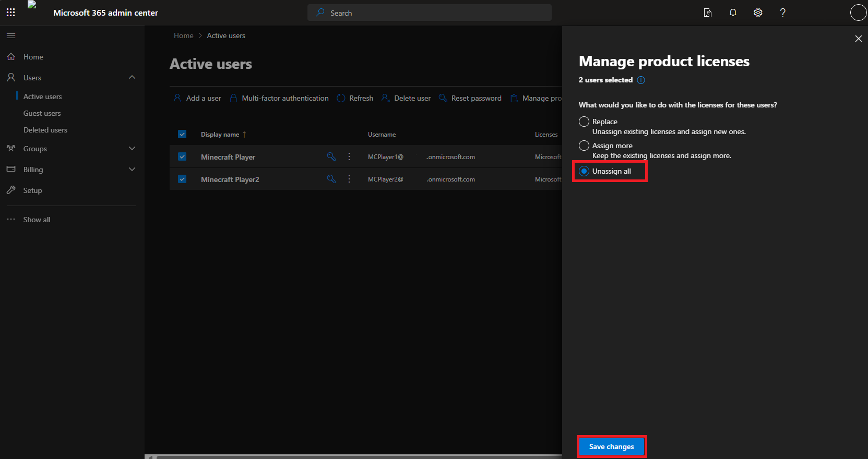Click the reset password key icon for Minecraft Player
868x459 pixels.
(331, 156)
